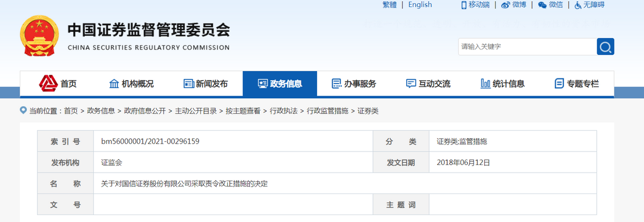
Task: Click the WeChat icon
Action: (543, 5)
